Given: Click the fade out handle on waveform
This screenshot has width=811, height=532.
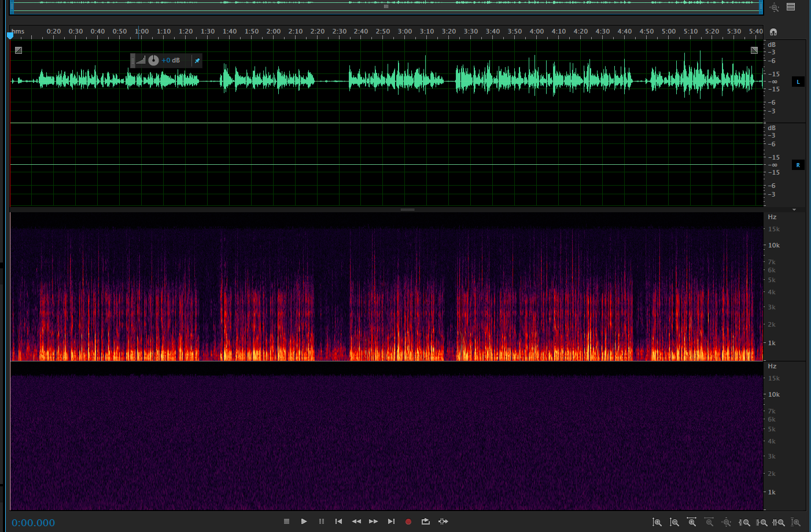Looking at the screenshot, I should (x=754, y=50).
